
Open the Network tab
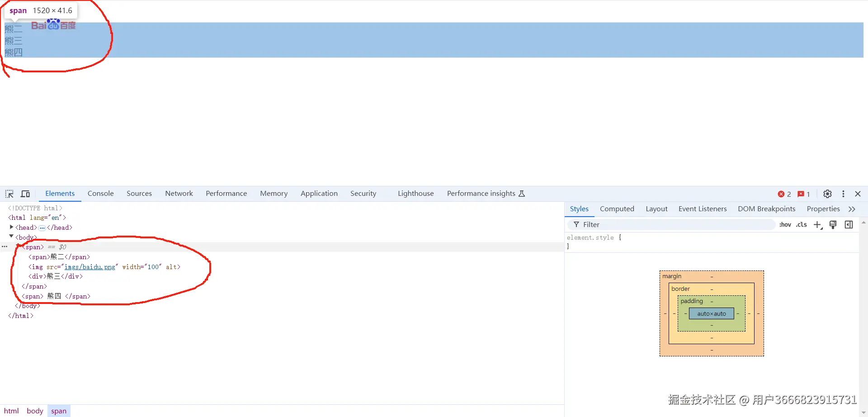point(179,194)
